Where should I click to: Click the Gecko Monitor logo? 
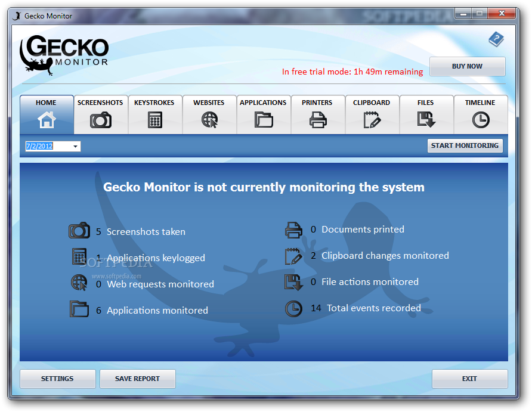point(64,55)
